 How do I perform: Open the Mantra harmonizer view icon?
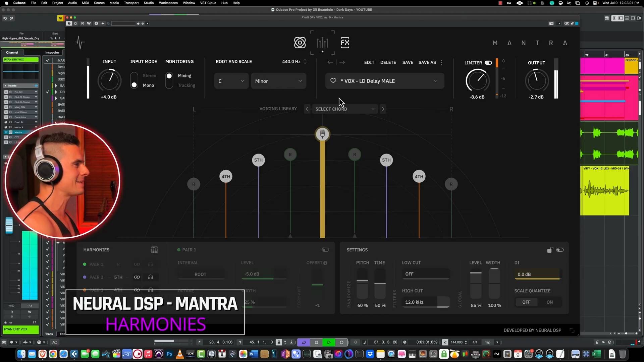300,43
